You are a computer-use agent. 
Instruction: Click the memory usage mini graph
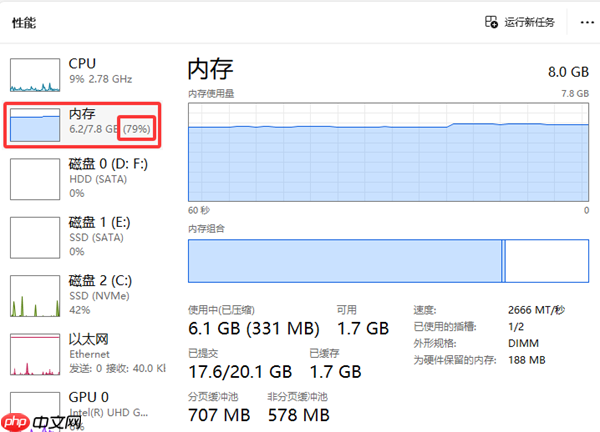click(35, 124)
